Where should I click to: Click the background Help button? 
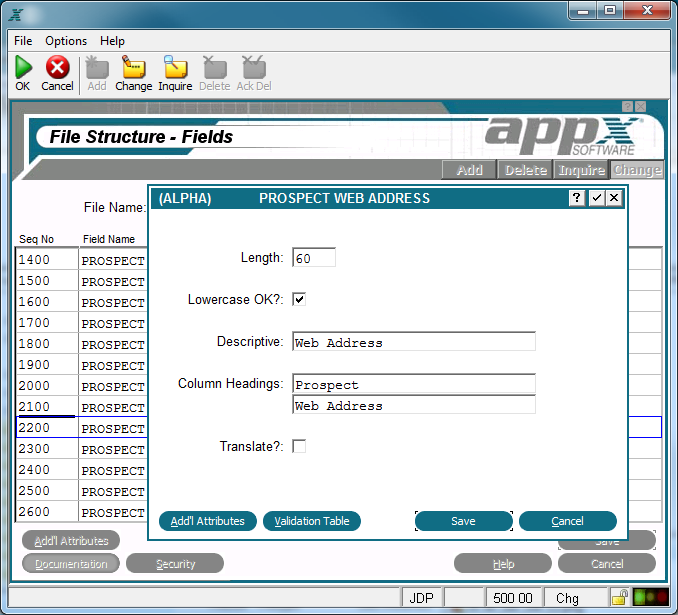coord(503,564)
